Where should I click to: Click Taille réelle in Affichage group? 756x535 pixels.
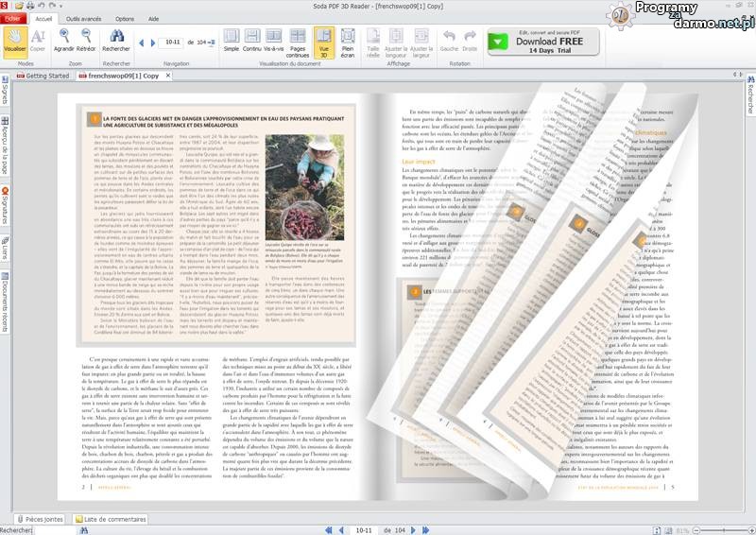[x=372, y=43]
